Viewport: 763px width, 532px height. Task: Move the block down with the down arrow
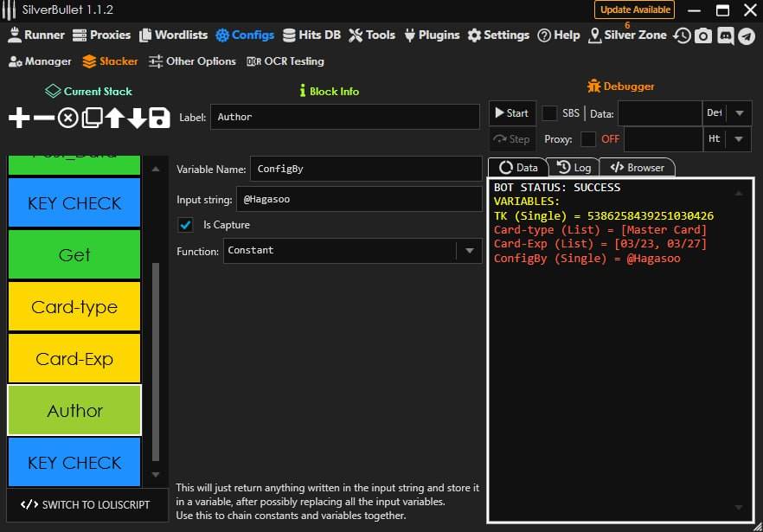(137, 118)
